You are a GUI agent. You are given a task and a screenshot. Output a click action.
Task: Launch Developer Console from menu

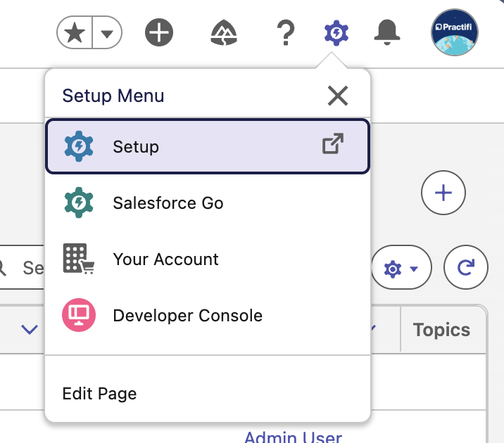point(208,315)
